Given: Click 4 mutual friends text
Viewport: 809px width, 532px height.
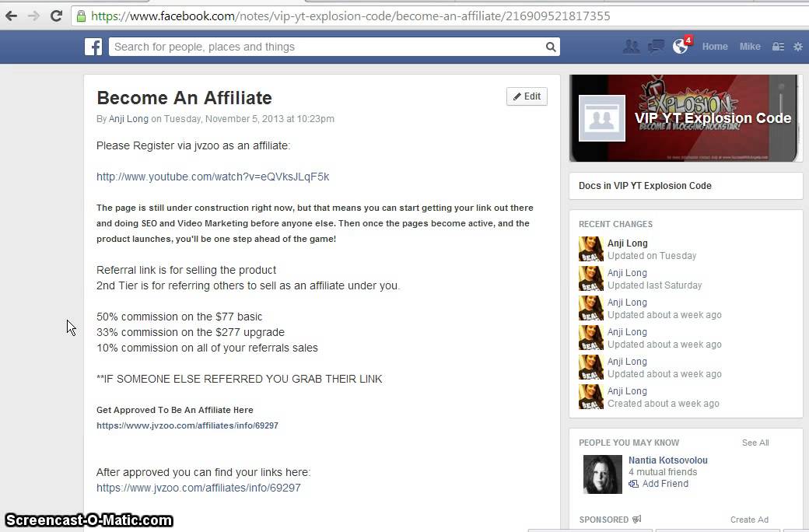Looking at the screenshot, I should point(663,471).
